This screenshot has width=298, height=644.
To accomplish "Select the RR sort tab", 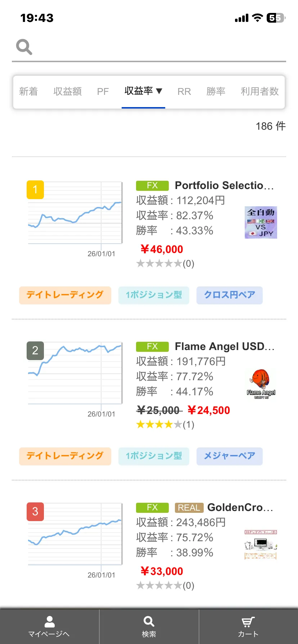I will [184, 92].
